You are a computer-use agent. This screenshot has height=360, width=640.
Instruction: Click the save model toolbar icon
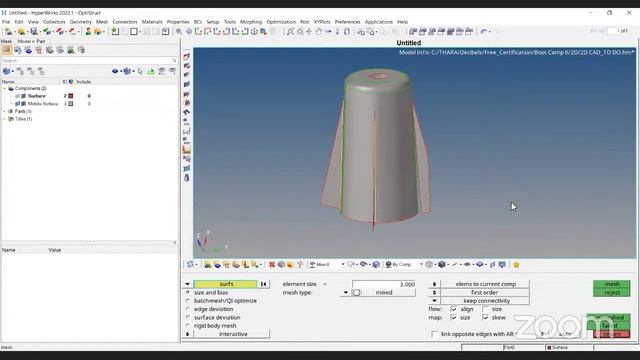coord(34,31)
